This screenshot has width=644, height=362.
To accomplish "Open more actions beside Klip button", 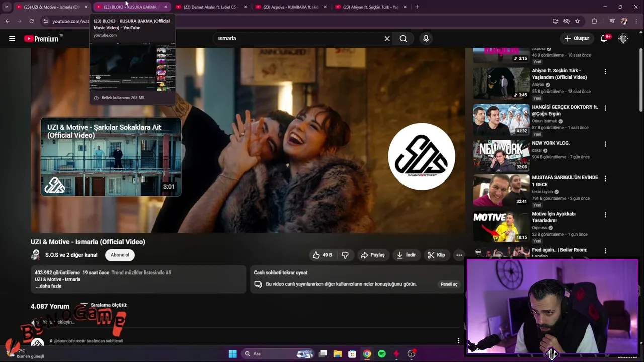I will [x=459, y=255].
